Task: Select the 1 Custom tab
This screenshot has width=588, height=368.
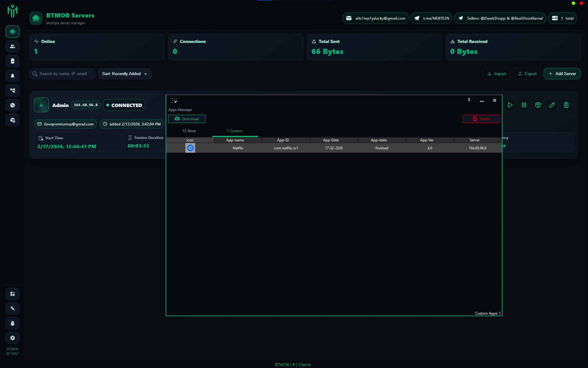Action: coord(235,131)
